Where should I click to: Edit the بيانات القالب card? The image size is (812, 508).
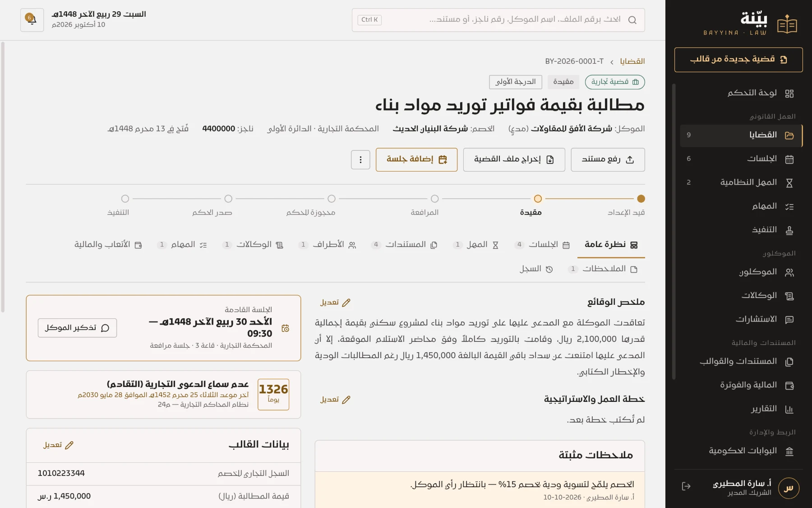click(x=58, y=445)
